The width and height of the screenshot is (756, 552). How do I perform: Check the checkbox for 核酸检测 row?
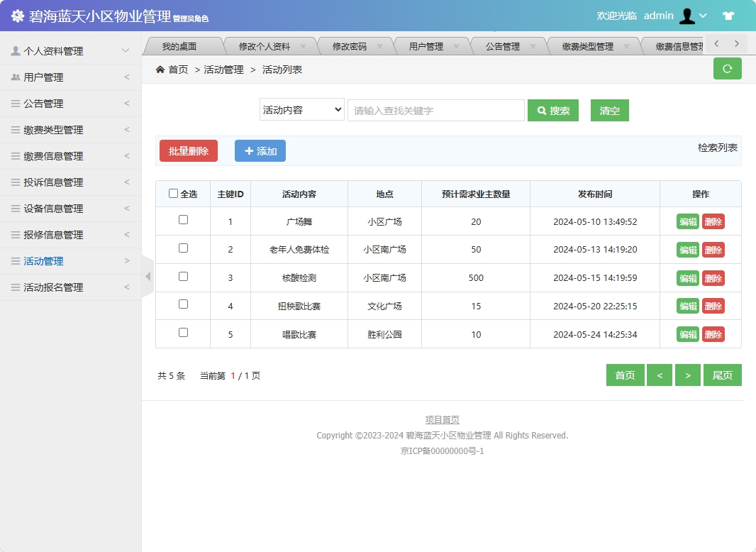pos(182,277)
